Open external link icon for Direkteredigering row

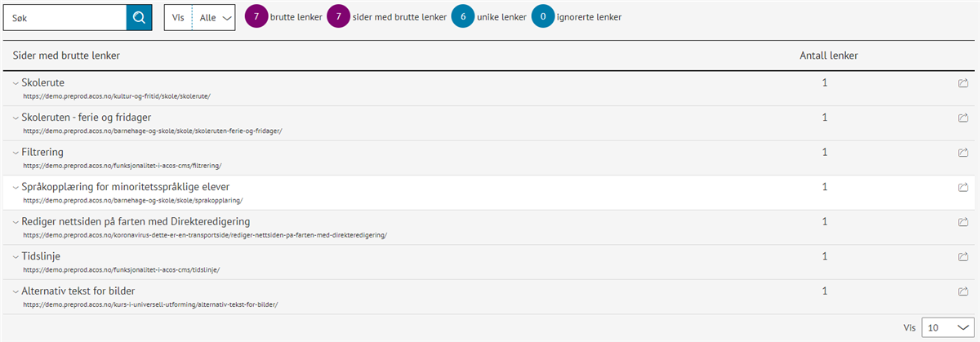click(x=963, y=222)
